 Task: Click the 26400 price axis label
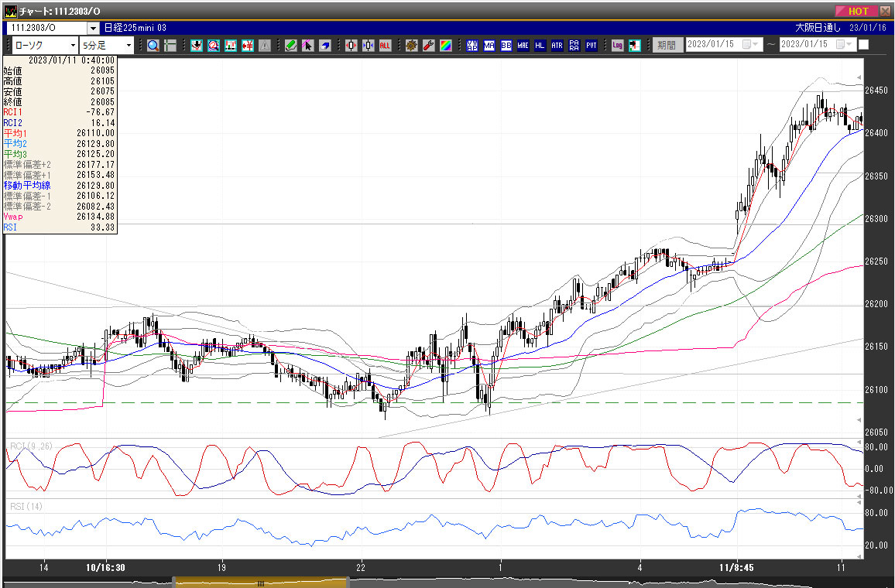point(876,133)
